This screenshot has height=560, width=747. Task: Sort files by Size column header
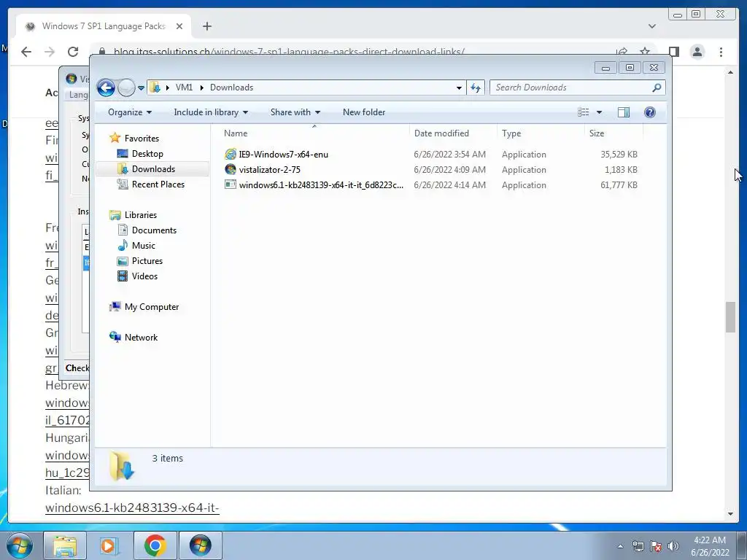coord(614,133)
